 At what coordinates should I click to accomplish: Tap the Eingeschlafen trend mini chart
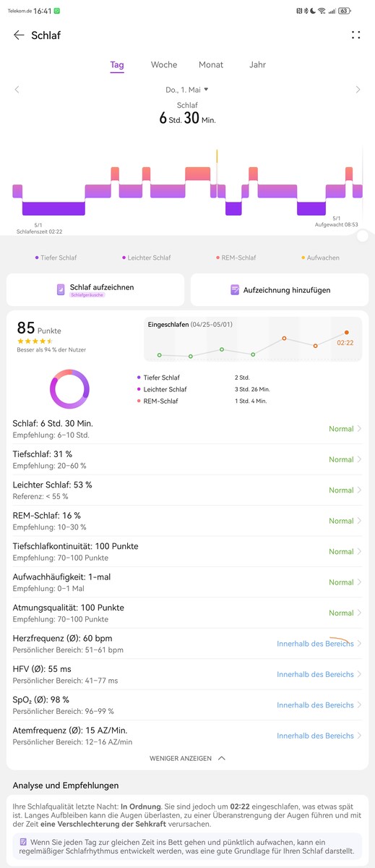(x=253, y=339)
